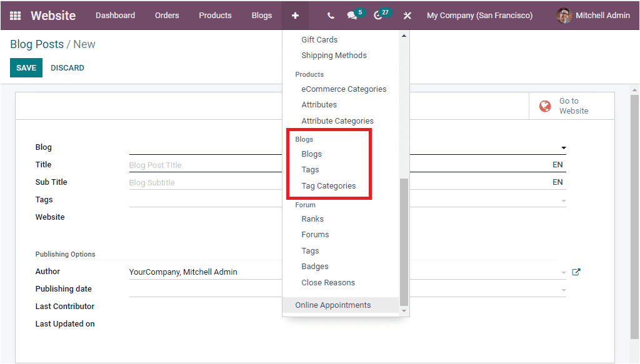Image resolution: width=640 pixels, height=364 pixels.
Task: Click the EN language label beside Title
Action: pos(556,164)
